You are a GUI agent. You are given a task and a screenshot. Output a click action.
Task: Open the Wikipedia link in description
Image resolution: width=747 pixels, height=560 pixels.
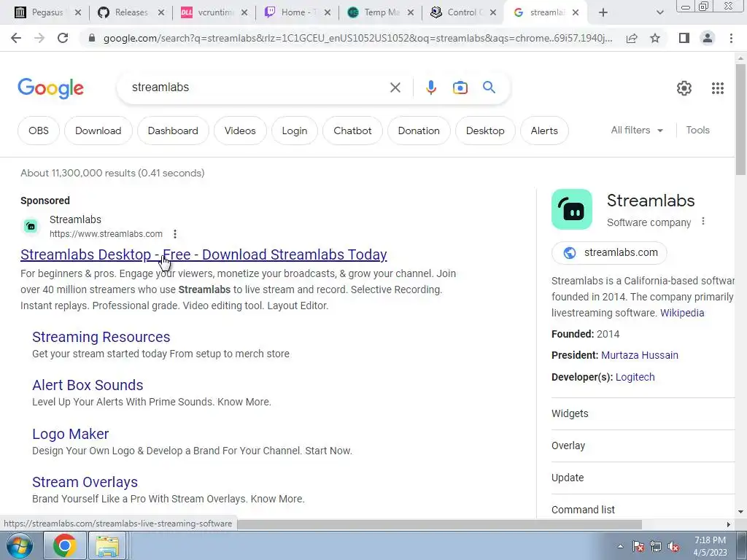click(682, 313)
